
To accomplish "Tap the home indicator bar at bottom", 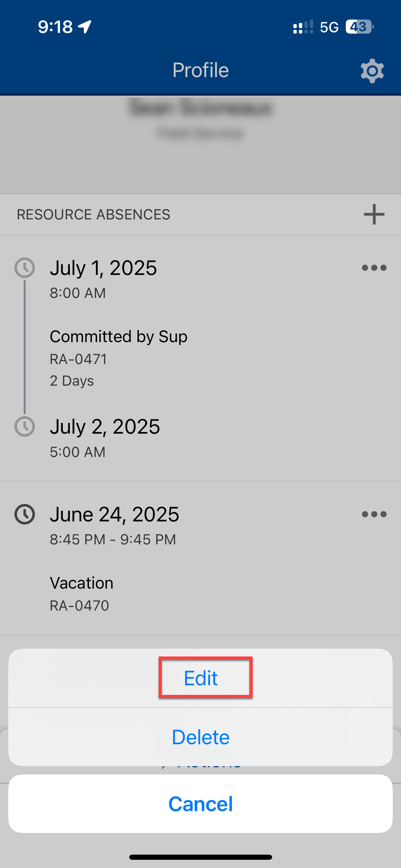I will tap(200, 857).
